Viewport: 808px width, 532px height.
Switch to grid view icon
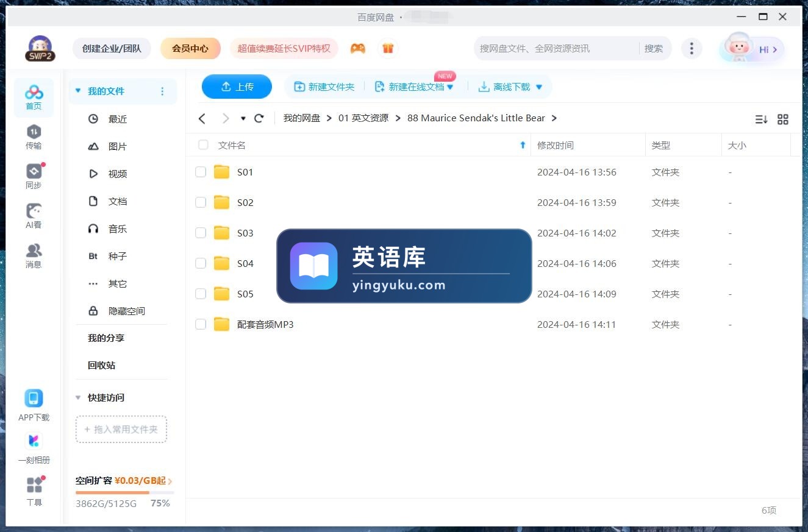pyautogui.click(x=783, y=119)
